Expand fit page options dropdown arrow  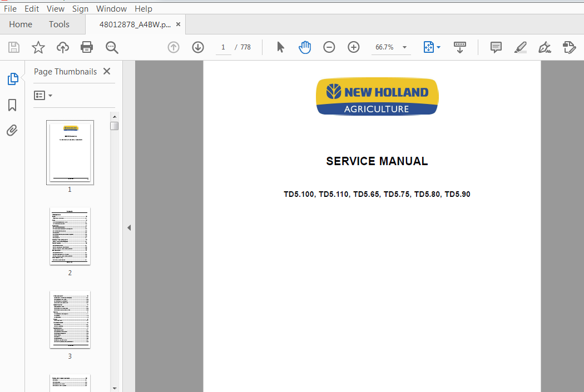[x=438, y=47]
